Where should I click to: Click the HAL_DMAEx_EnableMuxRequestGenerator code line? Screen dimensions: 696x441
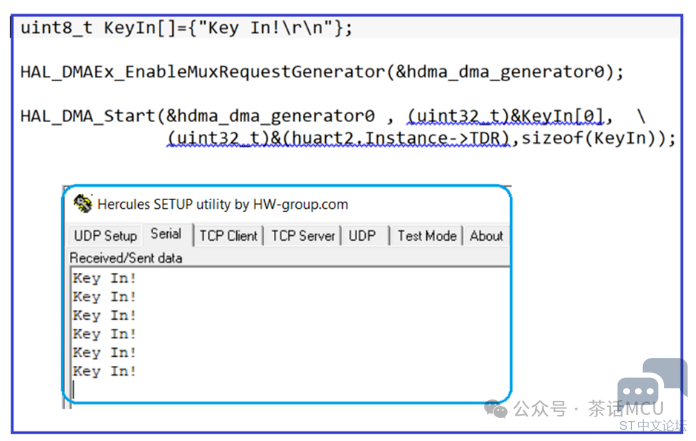pyautogui.click(x=322, y=72)
